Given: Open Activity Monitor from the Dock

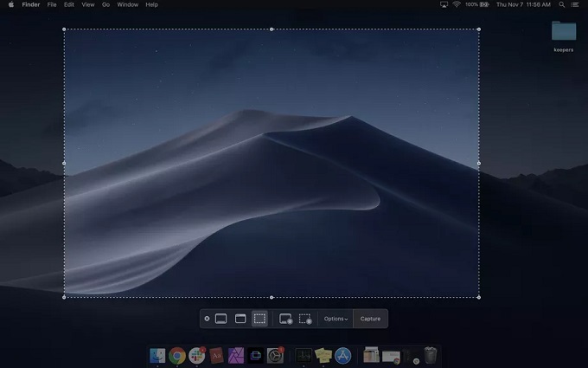Looking at the screenshot, I should 304,355.
